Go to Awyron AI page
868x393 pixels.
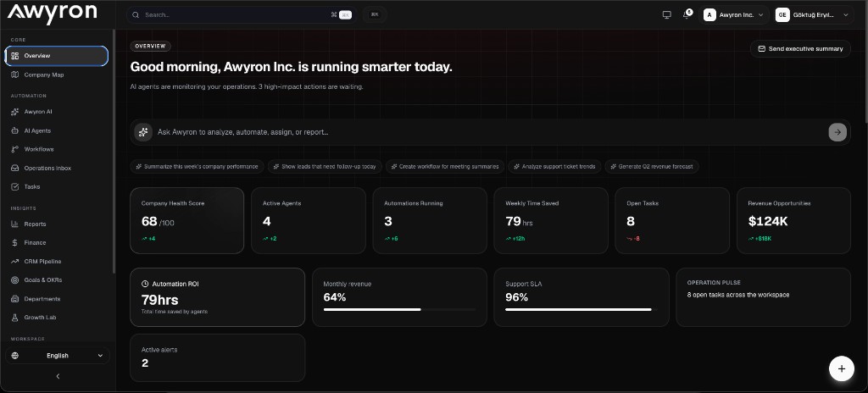(57, 112)
